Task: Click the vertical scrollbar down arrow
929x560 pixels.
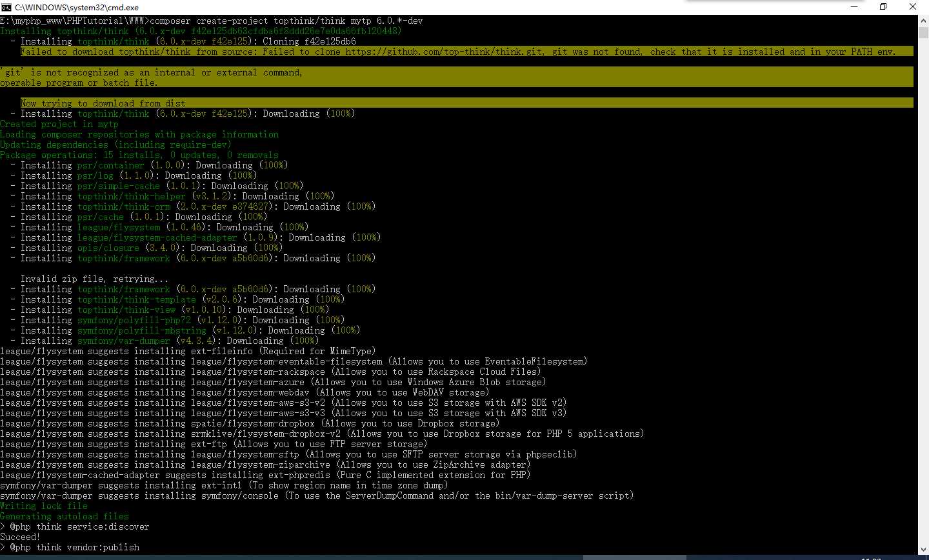Action: 923,549
